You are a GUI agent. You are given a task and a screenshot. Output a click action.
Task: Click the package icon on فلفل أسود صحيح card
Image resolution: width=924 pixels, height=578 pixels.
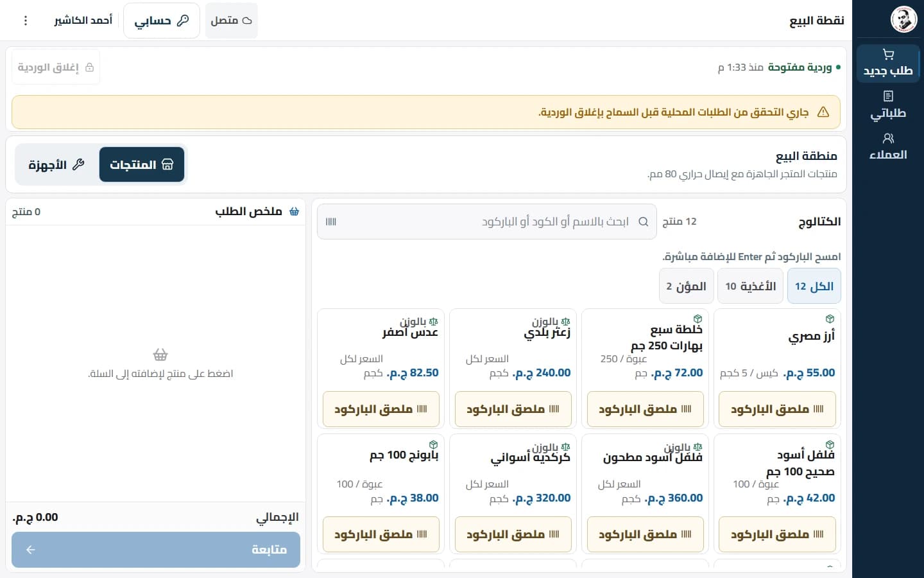coord(830,444)
